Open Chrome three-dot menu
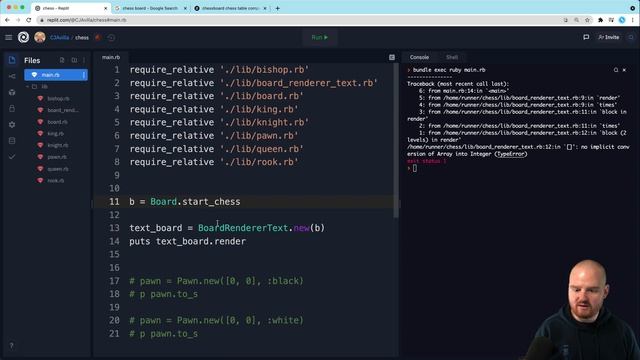Screen dimensions: 640x360 [633, 20]
